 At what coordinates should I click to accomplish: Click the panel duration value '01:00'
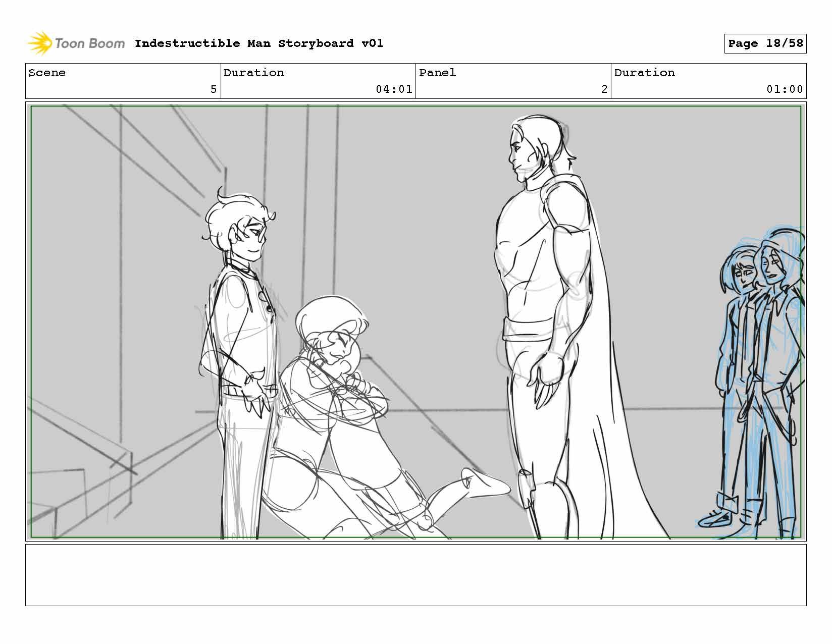785,89
